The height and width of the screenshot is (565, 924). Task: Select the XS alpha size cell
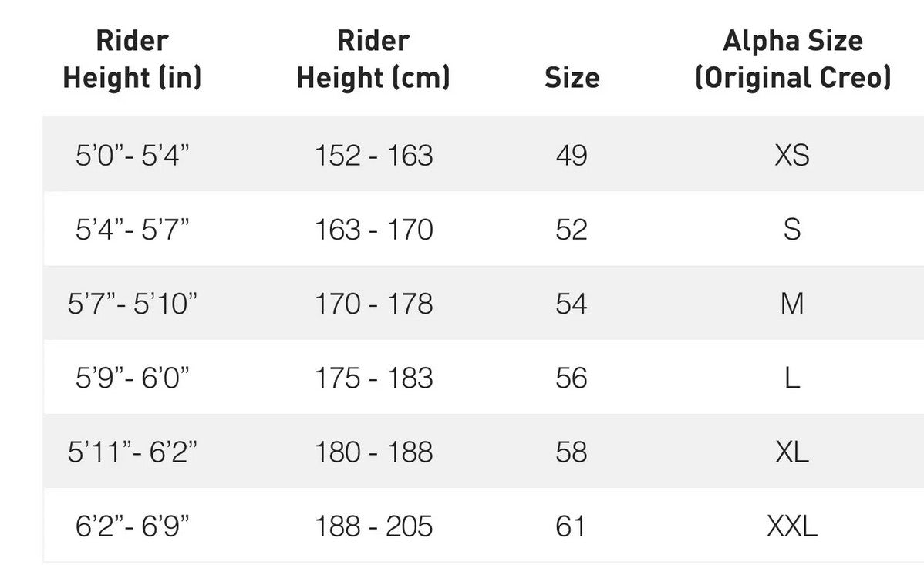[x=792, y=156]
